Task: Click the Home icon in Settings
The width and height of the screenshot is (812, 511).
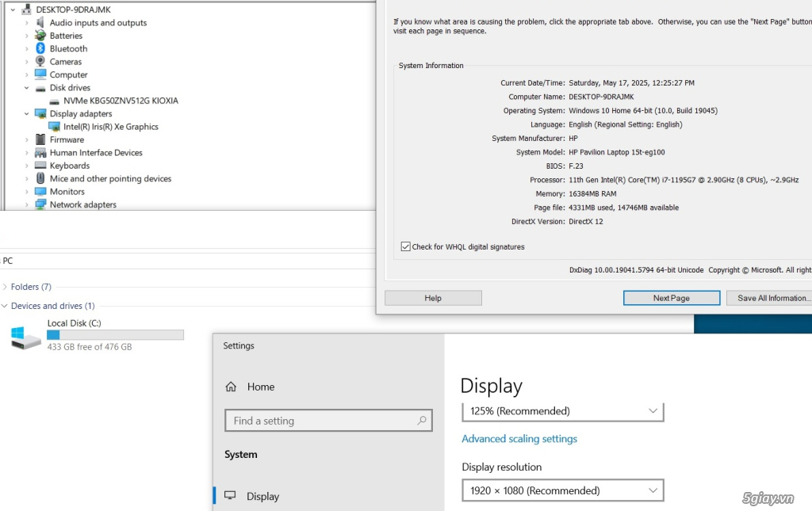Action: point(231,387)
